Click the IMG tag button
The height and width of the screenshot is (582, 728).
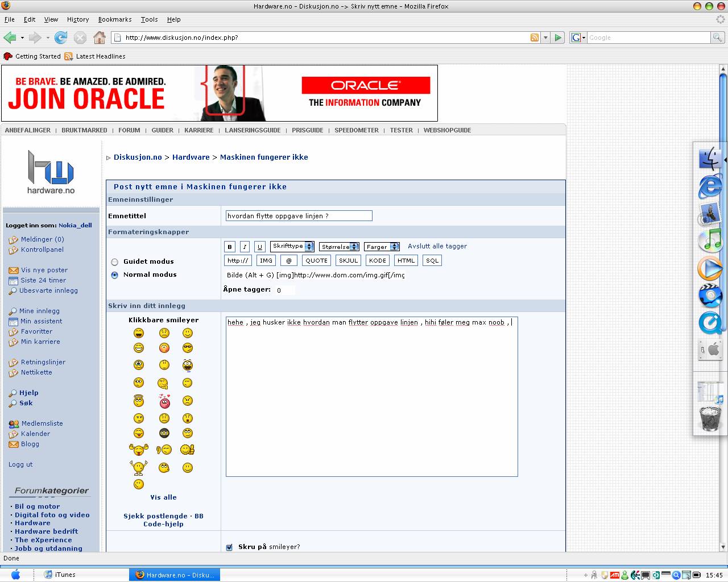[266, 261]
